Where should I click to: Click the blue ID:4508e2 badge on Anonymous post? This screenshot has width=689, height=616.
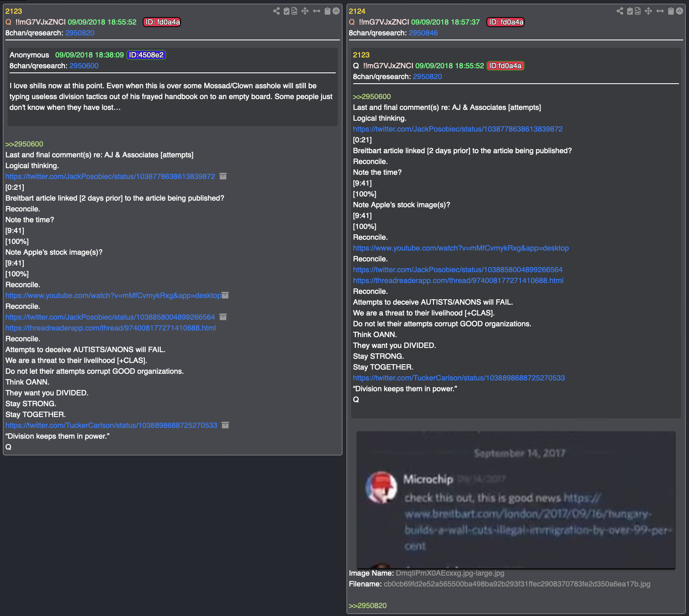pyautogui.click(x=146, y=55)
